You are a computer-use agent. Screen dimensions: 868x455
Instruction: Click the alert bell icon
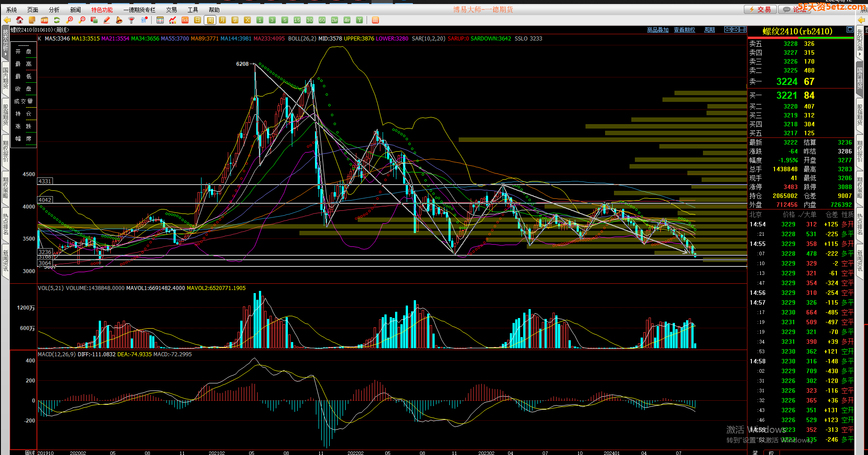click(x=119, y=20)
